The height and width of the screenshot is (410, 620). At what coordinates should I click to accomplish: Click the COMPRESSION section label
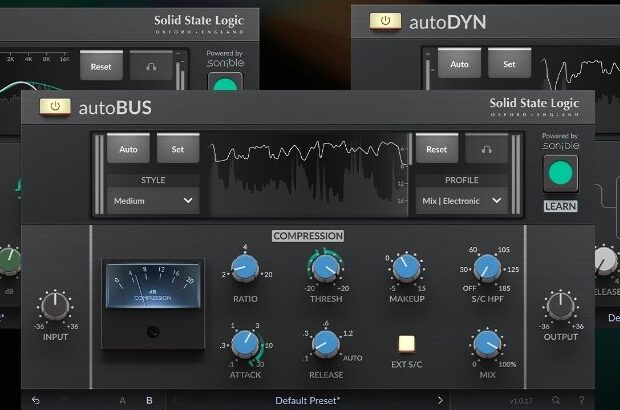[x=308, y=236]
